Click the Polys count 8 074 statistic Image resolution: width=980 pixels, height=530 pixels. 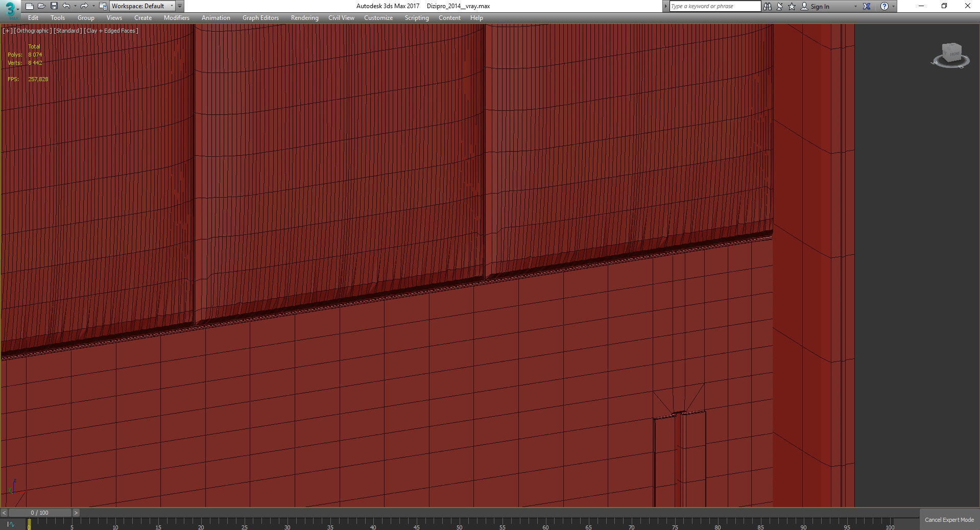click(x=35, y=55)
